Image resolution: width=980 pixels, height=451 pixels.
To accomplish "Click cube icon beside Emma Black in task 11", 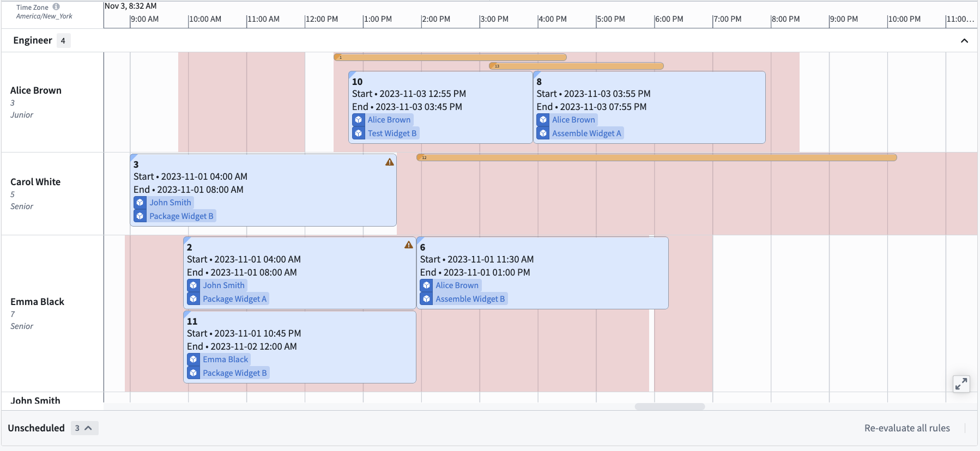I will tap(193, 359).
